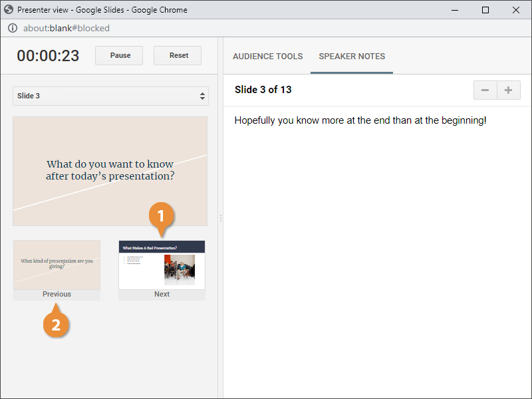Click the current slide 3 preview
Screen dimensions: 532x399
110,171
